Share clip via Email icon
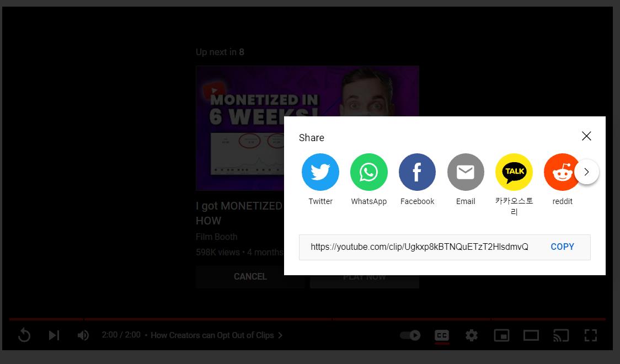The height and width of the screenshot is (364, 620). (x=466, y=172)
